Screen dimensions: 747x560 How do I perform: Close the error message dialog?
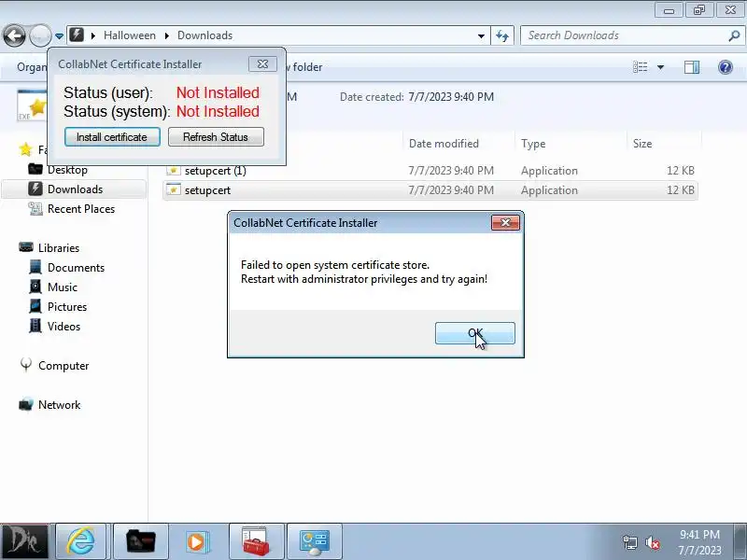505,222
